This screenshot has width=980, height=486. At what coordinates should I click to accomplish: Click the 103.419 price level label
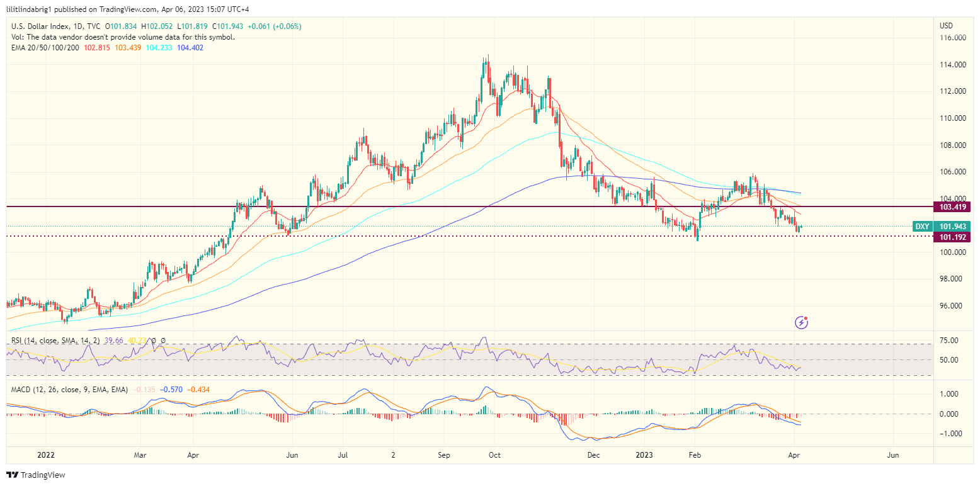951,206
